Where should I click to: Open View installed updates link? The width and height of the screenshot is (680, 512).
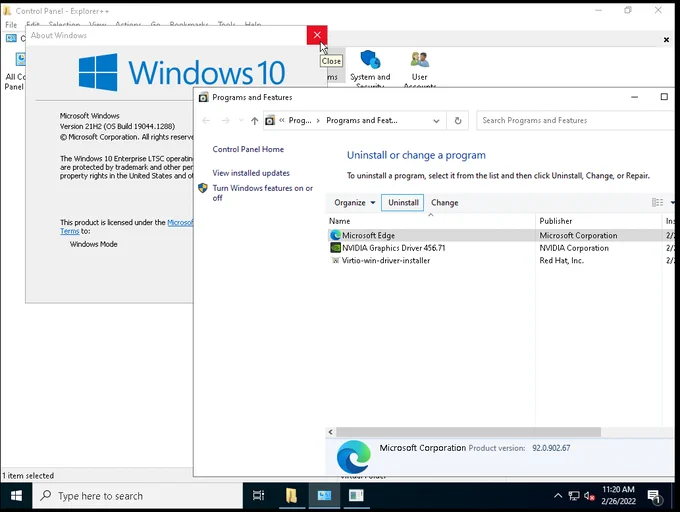251,173
